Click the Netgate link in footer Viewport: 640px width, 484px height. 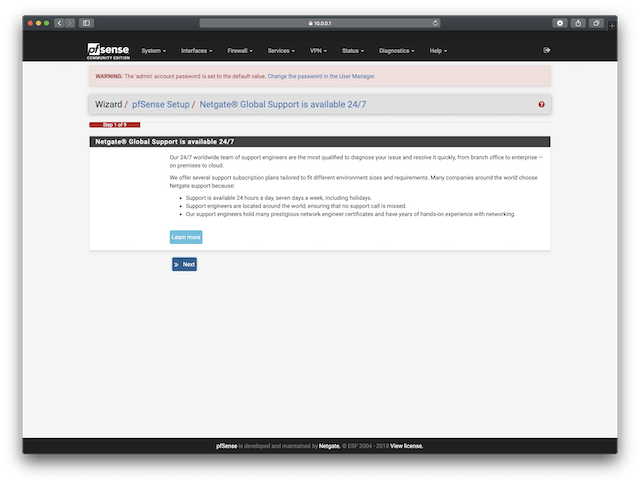(x=329, y=446)
